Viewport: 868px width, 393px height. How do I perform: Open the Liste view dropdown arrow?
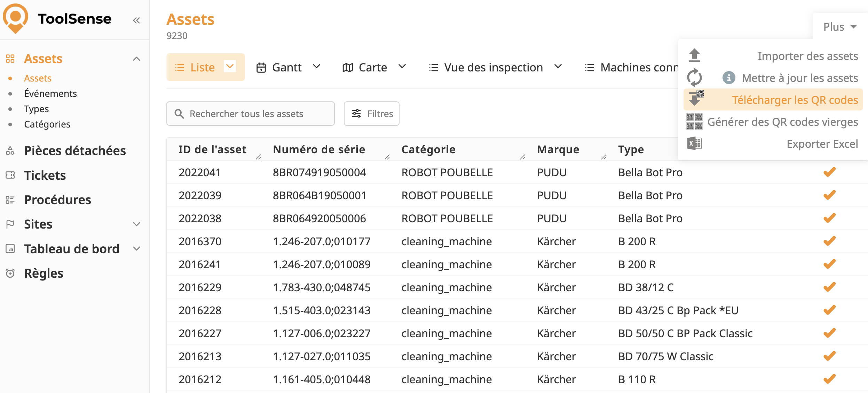click(230, 66)
